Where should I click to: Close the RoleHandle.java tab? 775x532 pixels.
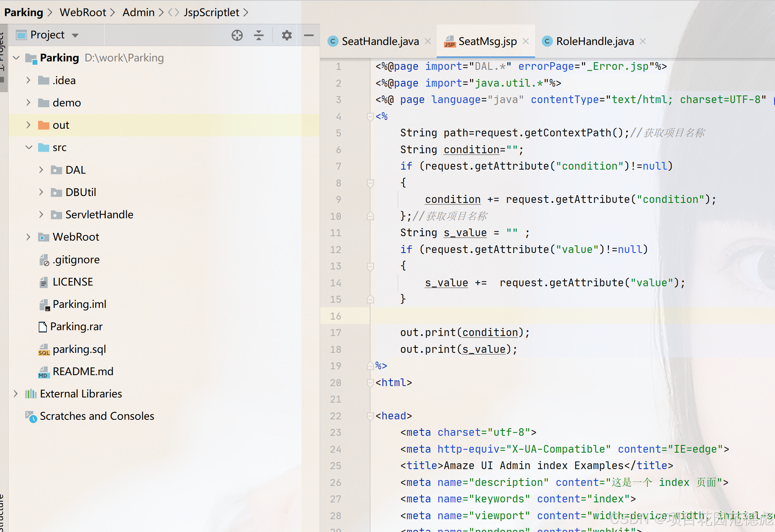(643, 41)
